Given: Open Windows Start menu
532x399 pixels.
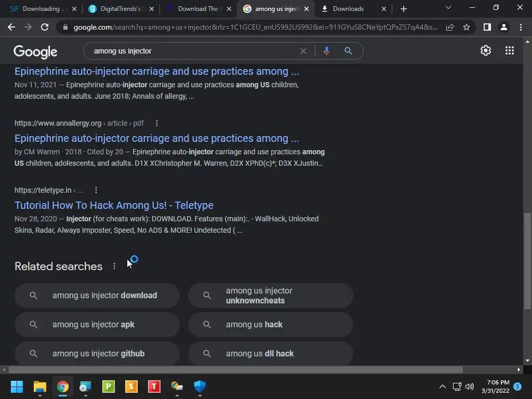Looking at the screenshot, I should click(x=17, y=387).
